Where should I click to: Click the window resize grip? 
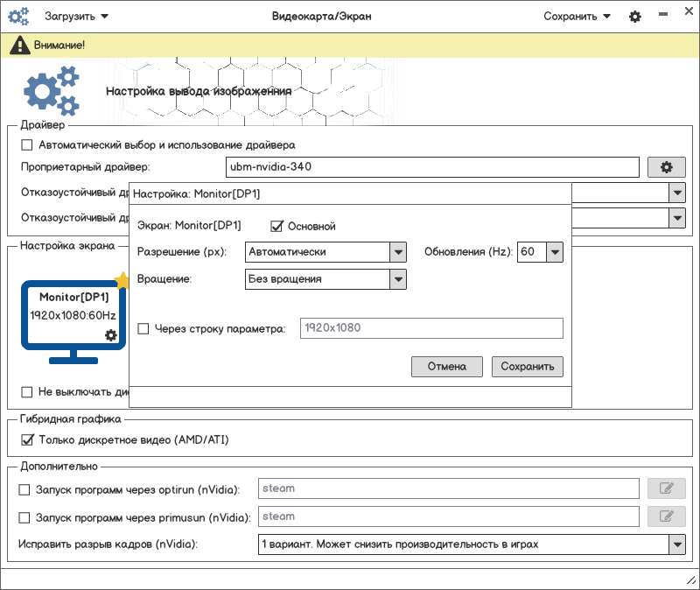[x=691, y=580]
